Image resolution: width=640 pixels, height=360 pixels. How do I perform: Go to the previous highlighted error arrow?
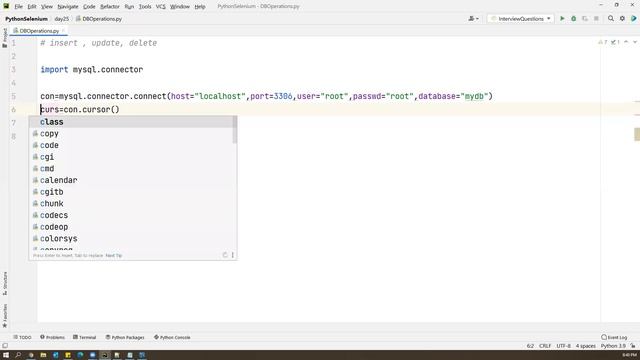pyautogui.click(x=626, y=42)
